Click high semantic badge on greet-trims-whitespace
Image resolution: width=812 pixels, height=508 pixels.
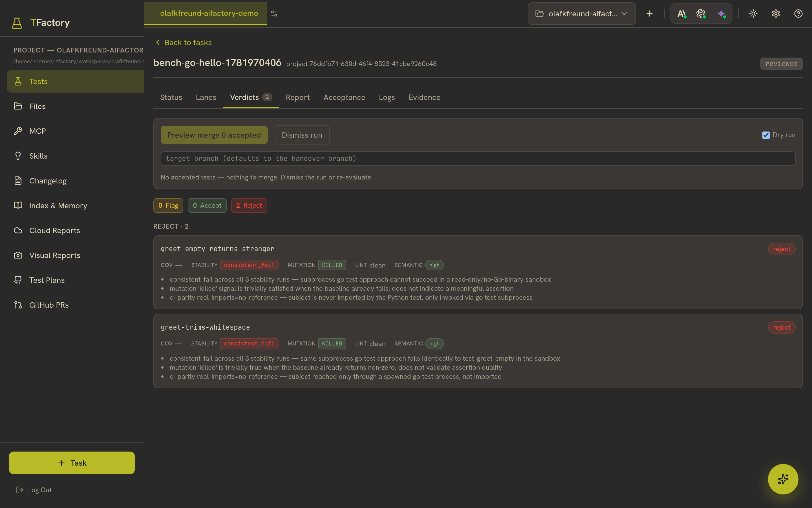pos(434,344)
